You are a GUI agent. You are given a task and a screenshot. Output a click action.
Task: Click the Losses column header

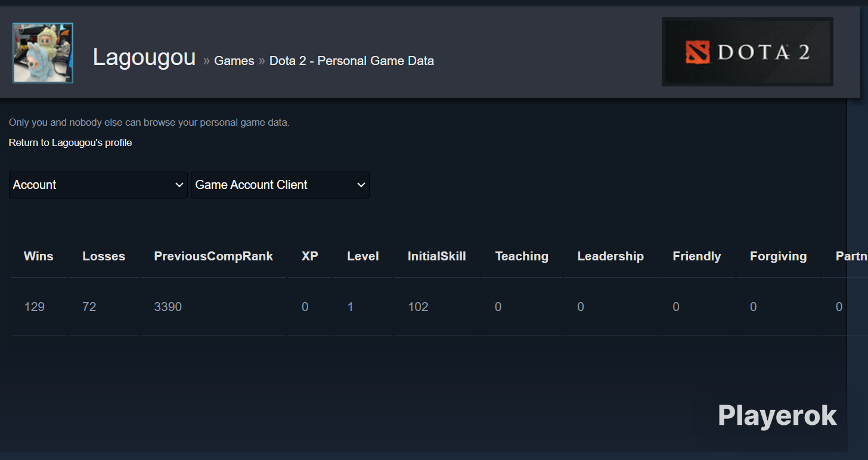(x=104, y=256)
